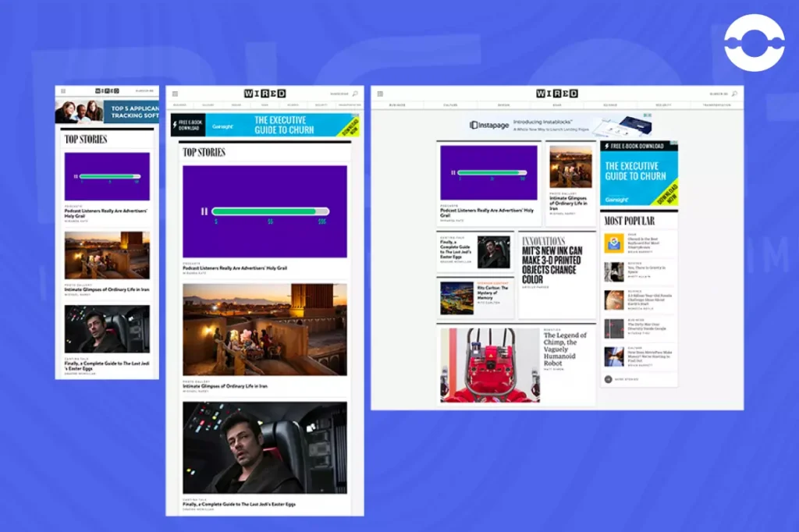Open Intimate Glimpses headline in mobile view

(x=107, y=289)
